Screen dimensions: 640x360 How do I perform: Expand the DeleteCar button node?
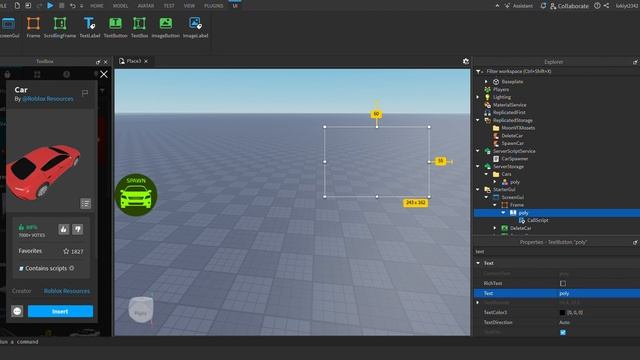(x=495, y=228)
